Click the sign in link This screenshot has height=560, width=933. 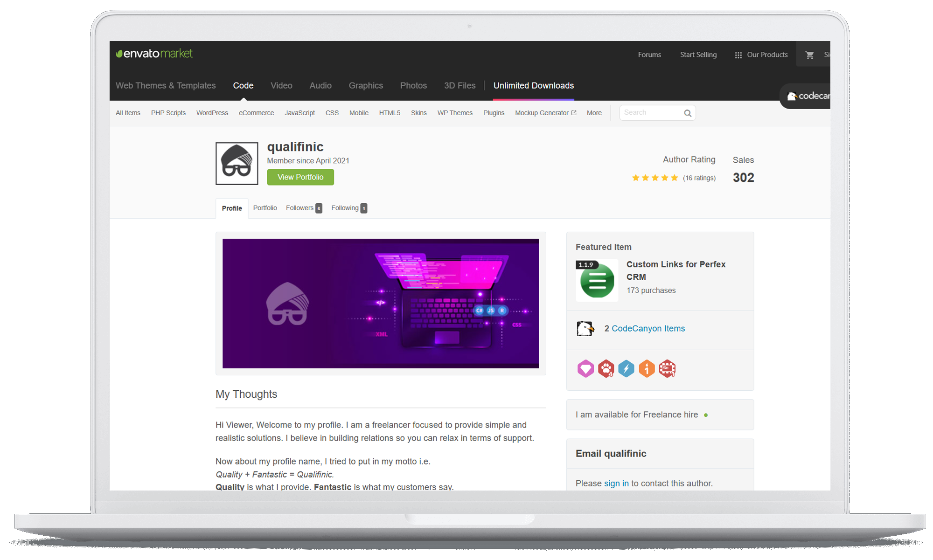[x=616, y=484]
